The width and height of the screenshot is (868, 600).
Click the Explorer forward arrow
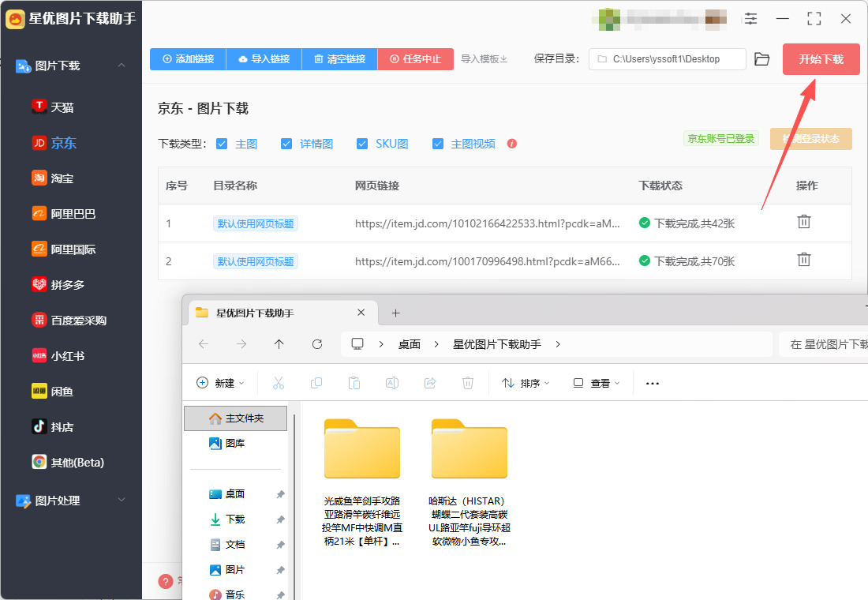[x=241, y=344]
